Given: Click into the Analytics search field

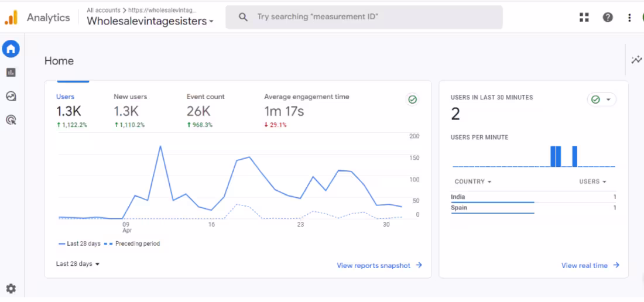Looking at the screenshot, I should click(x=364, y=17).
